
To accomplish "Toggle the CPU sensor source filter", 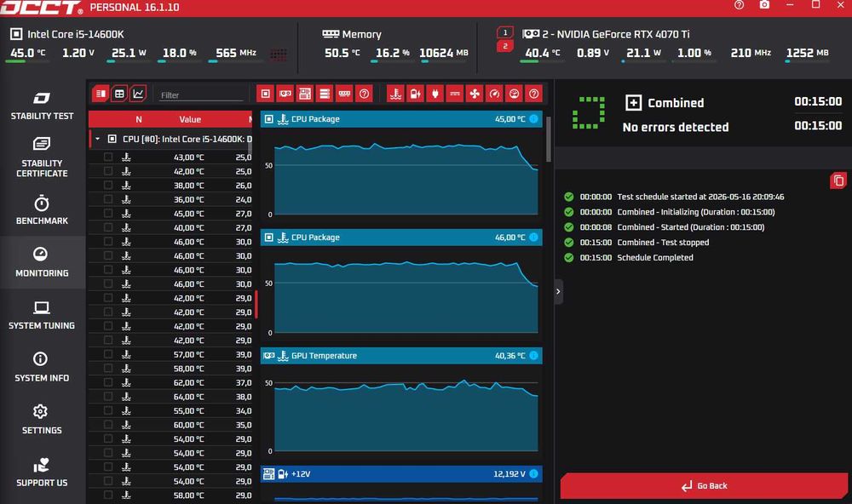I will tap(265, 94).
